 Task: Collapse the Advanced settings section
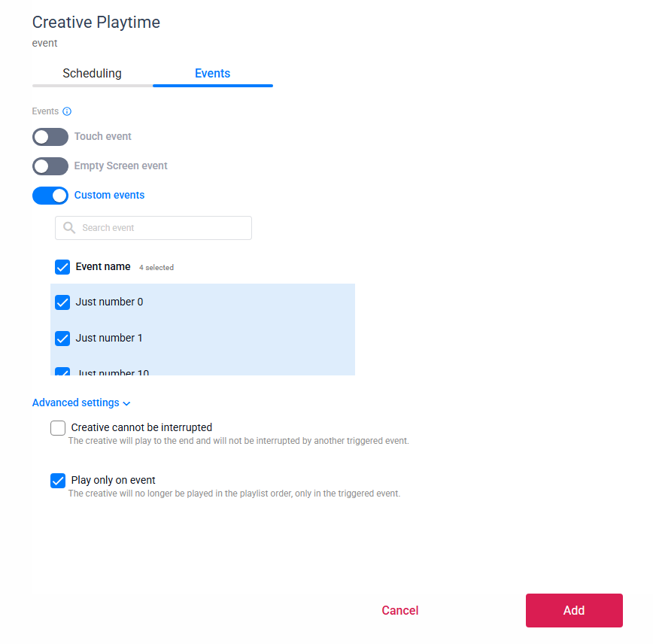pyautogui.click(x=75, y=403)
